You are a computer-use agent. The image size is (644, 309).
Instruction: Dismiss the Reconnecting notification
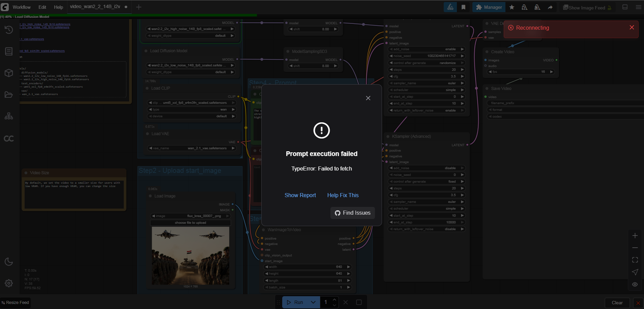[632, 28]
